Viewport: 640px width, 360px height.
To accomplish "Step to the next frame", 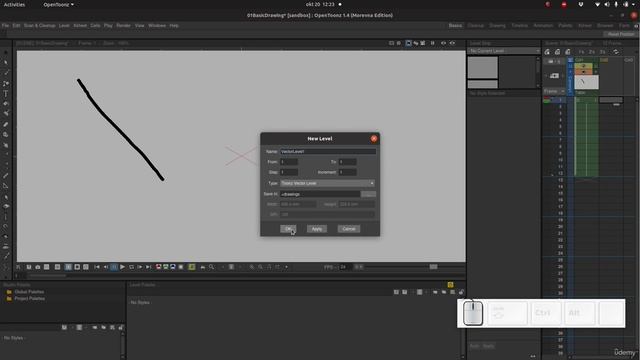I will [x=140, y=267].
